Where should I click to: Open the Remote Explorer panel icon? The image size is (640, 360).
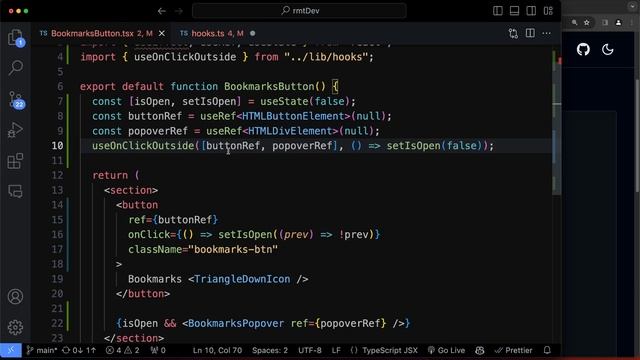[16, 191]
